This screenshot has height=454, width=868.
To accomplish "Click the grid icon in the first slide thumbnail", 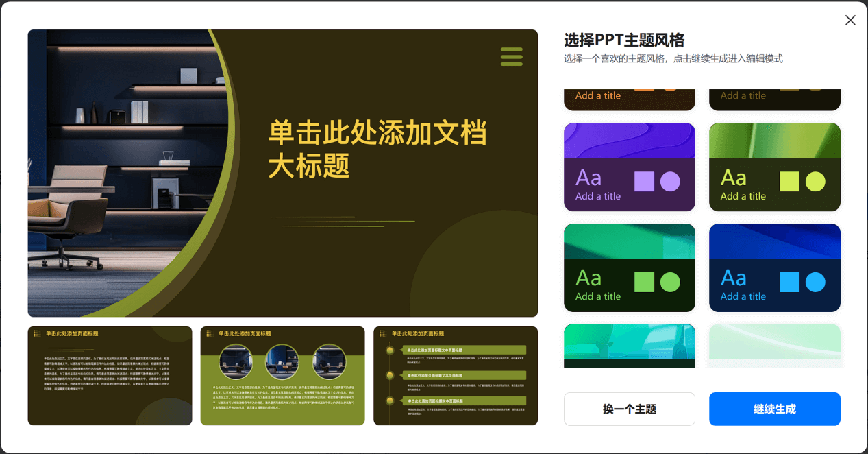I will (x=37, y=333).
